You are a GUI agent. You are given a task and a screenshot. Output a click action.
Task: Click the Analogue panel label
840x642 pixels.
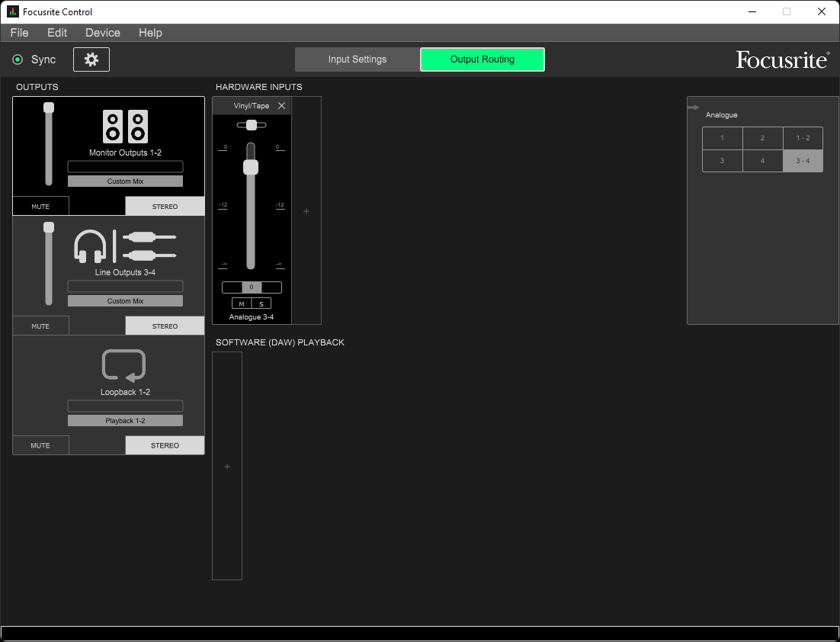722,115
